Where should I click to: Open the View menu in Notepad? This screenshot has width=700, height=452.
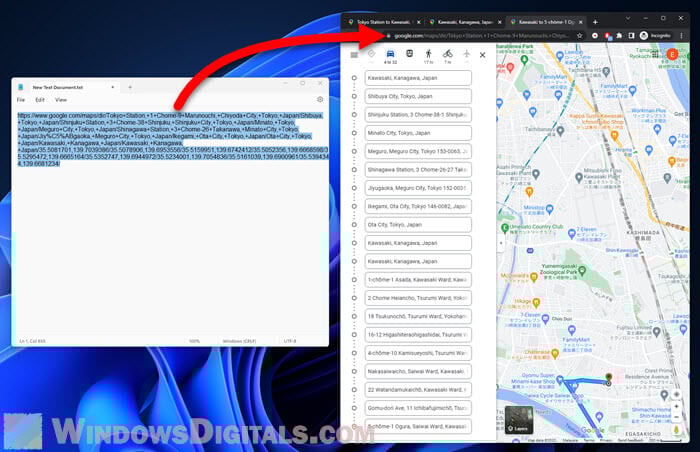[61, 100]
